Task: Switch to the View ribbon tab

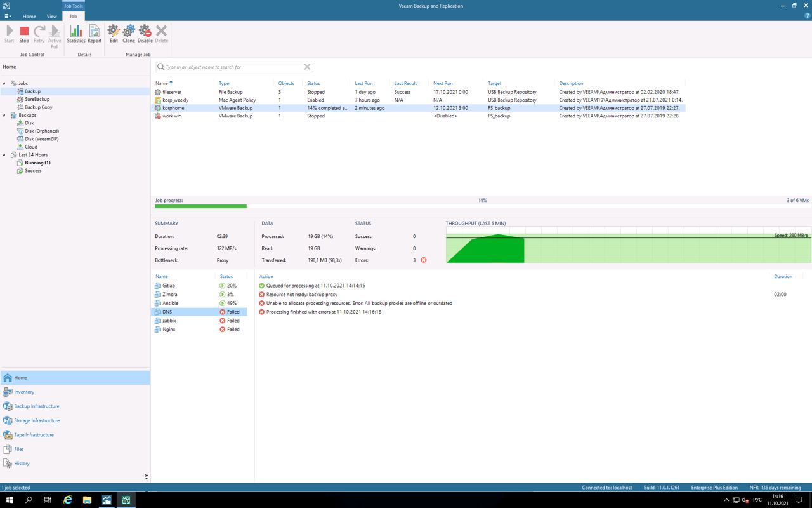Action: click(x=51, y=16)
